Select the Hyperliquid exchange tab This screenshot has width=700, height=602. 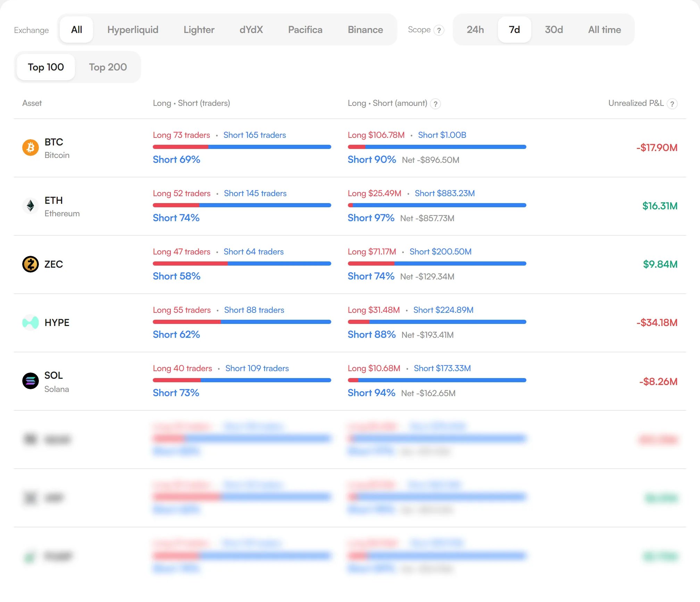tap(133, 30)
